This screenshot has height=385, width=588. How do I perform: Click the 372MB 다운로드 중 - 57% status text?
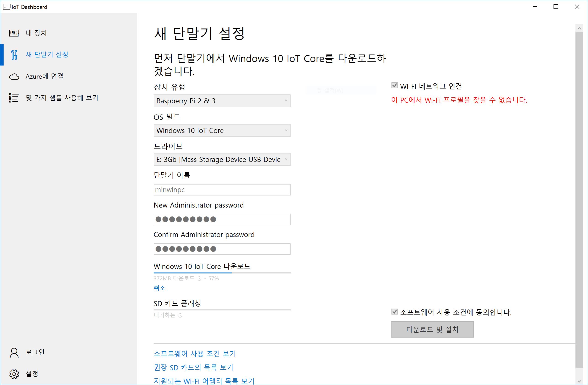[x=186, y=278]
